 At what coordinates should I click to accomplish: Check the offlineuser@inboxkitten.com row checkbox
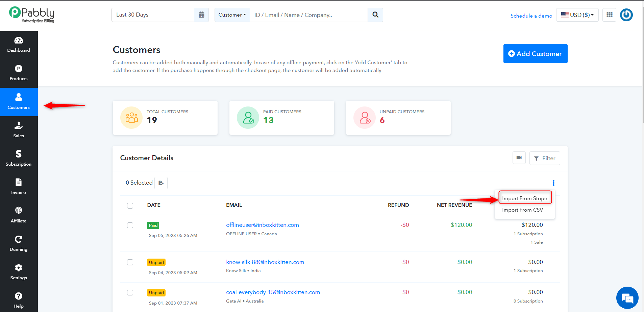[130, 225]
